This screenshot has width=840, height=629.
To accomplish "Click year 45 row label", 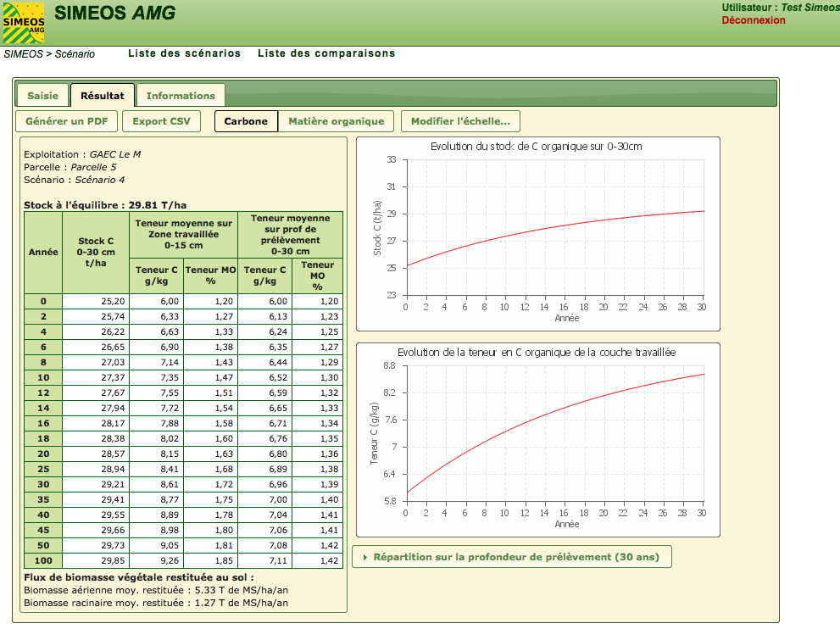I will (x=43, y=530).
